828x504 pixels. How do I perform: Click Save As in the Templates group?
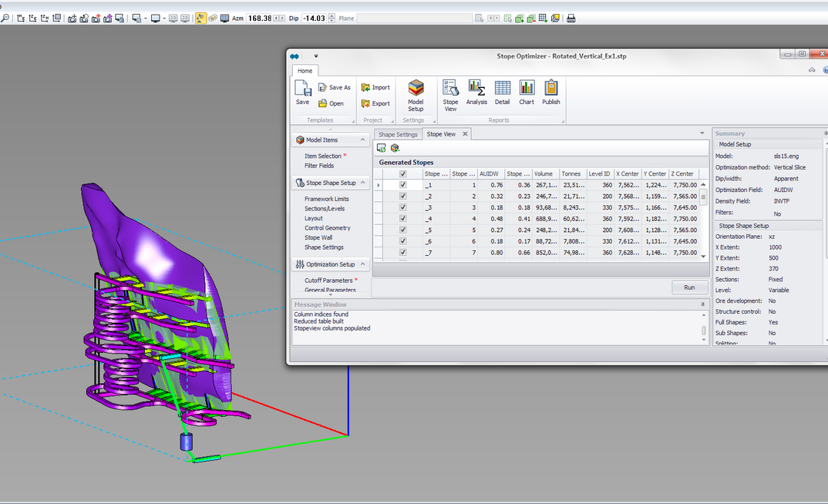click(335, 87)
